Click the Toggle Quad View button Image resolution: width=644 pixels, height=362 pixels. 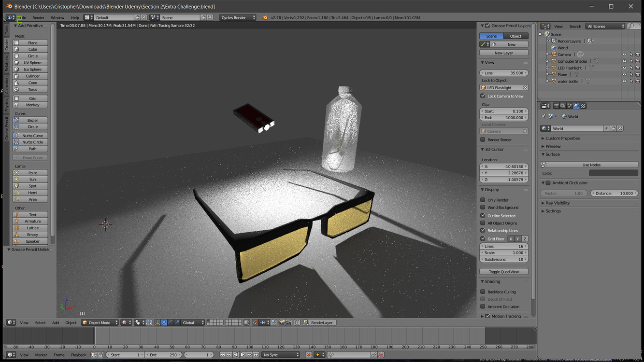coord(503,272)
